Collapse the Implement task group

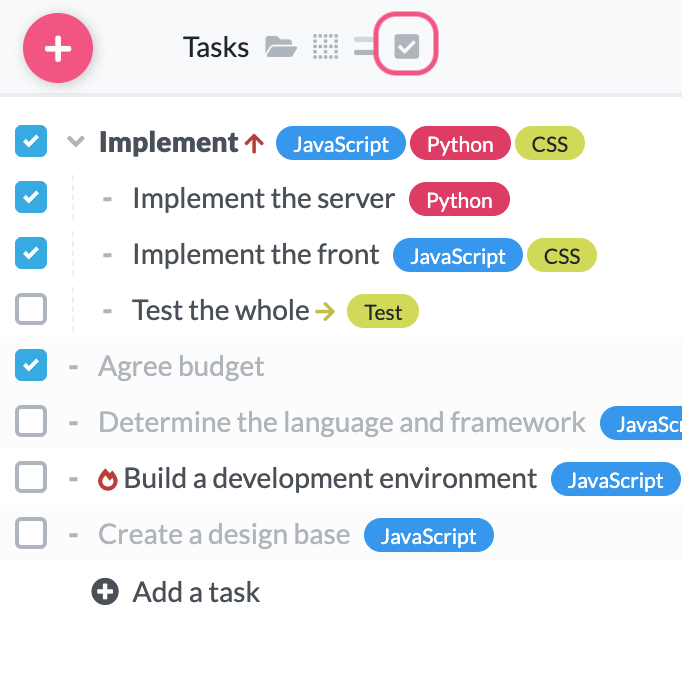click(75, 142)
